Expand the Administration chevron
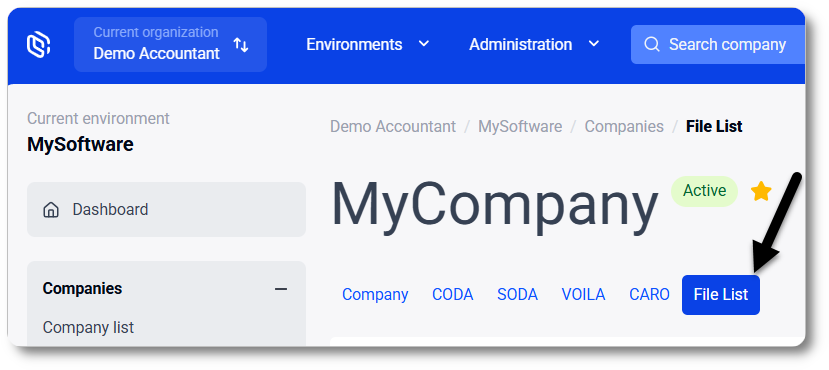Image resolution: width=829 pixels, height=370 pixels. [x=594, y=44]
